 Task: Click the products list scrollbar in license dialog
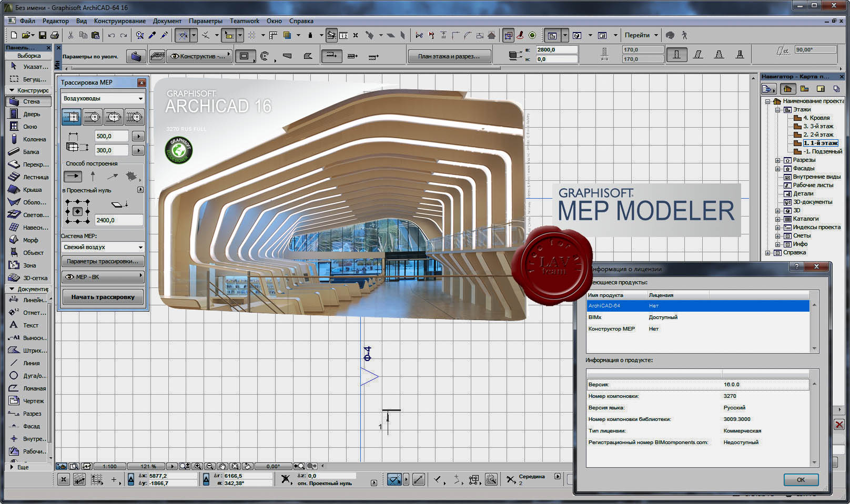814,326
